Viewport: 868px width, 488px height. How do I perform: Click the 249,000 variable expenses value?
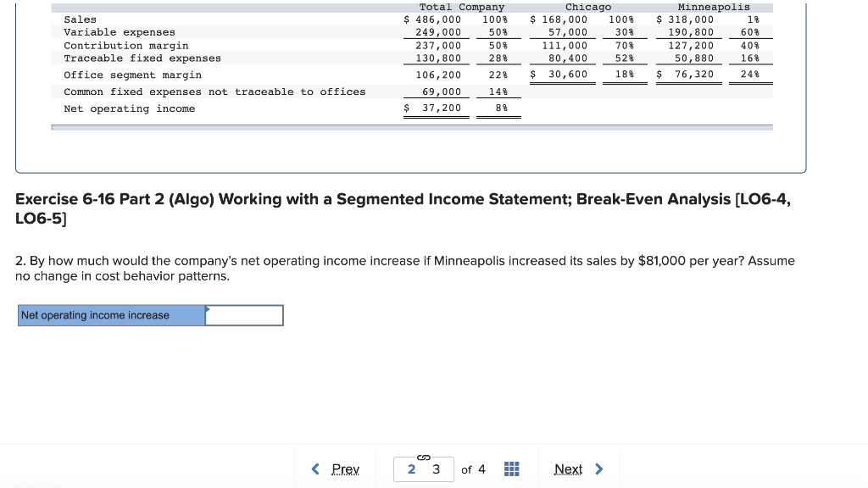(x=438, y=32)
